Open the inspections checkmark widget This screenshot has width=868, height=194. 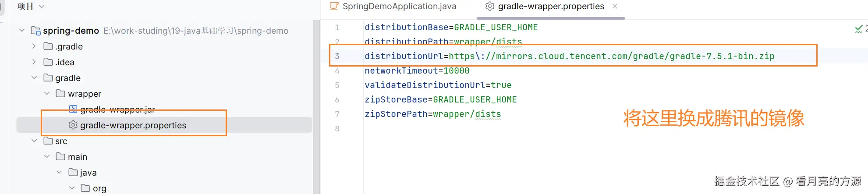[859, 29]
